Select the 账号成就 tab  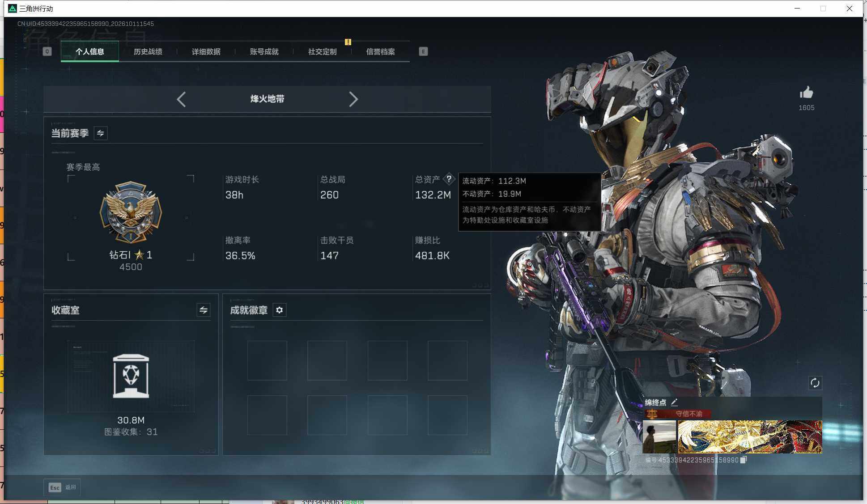coord(264,52)
